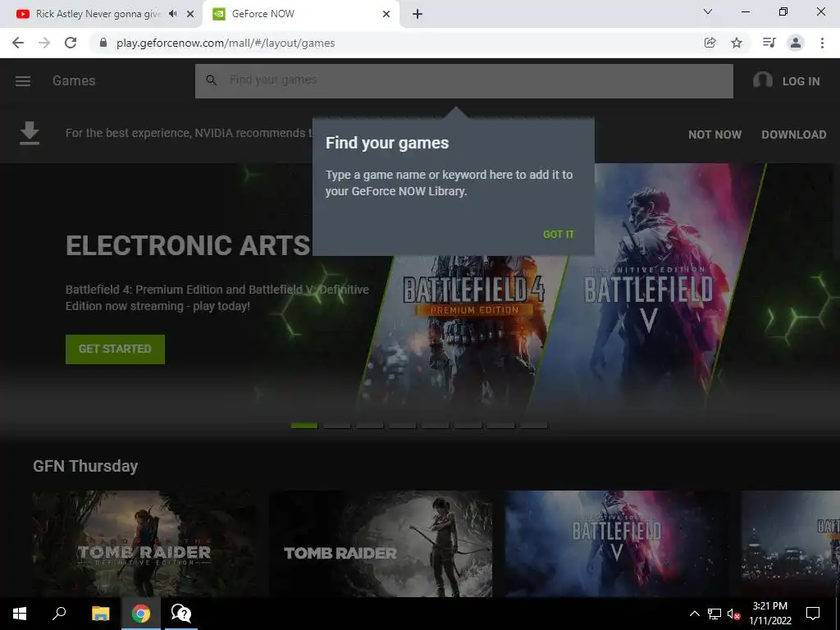Image resolution: width=840 pixels, height=630 pixels.
Task: Bookmark this page with the star icon
Action: 737,43
